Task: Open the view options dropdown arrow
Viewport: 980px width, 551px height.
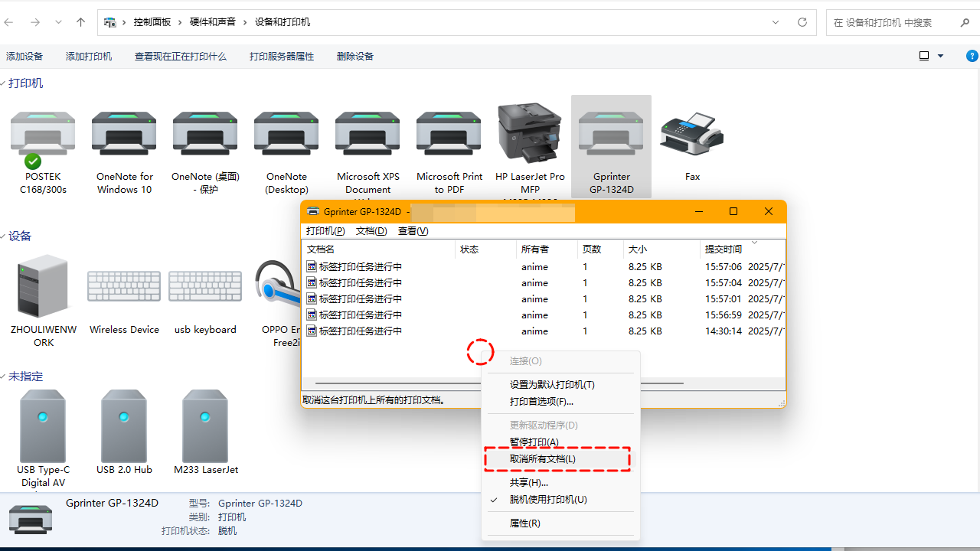Action: coord(941,56)
